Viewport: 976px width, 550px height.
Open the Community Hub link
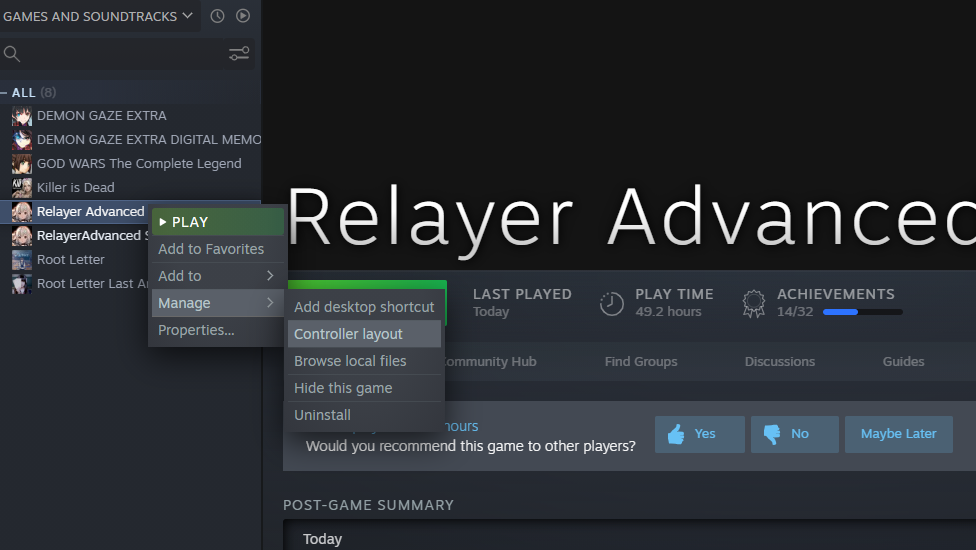pyautogui.click(x=489, y=361)
